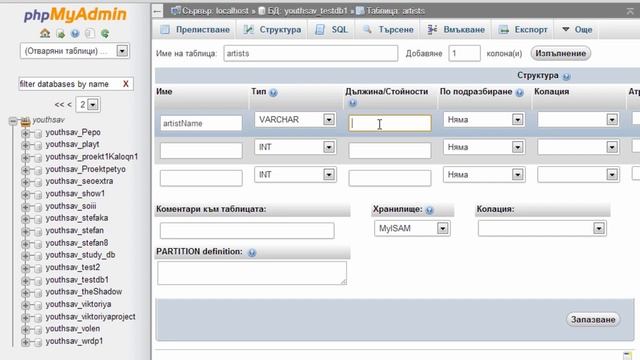Open the Вмъкване tab
640x360 pixels.
pos(456,29)
